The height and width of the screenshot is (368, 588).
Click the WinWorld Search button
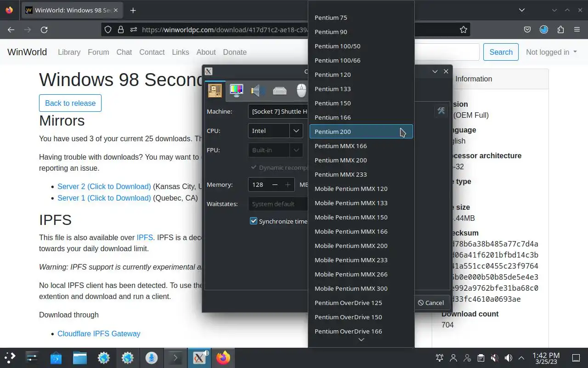501,52
